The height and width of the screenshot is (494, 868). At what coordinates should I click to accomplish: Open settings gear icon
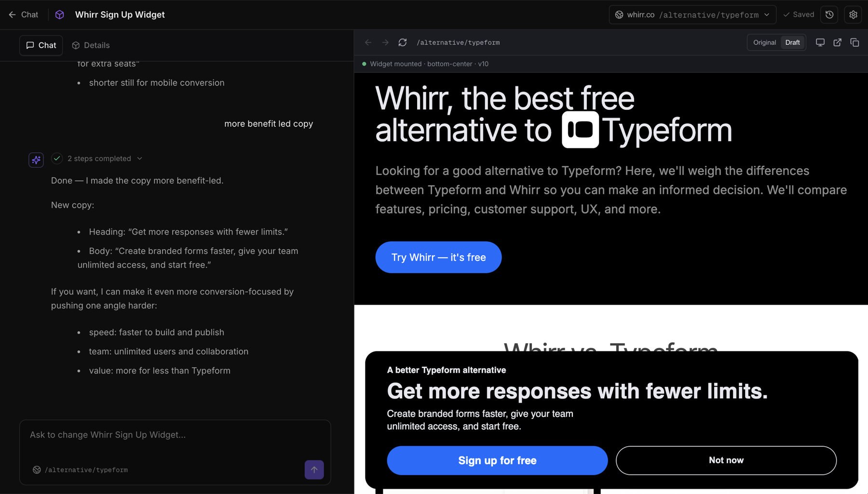pyautogui.click(x=853, y=15)
